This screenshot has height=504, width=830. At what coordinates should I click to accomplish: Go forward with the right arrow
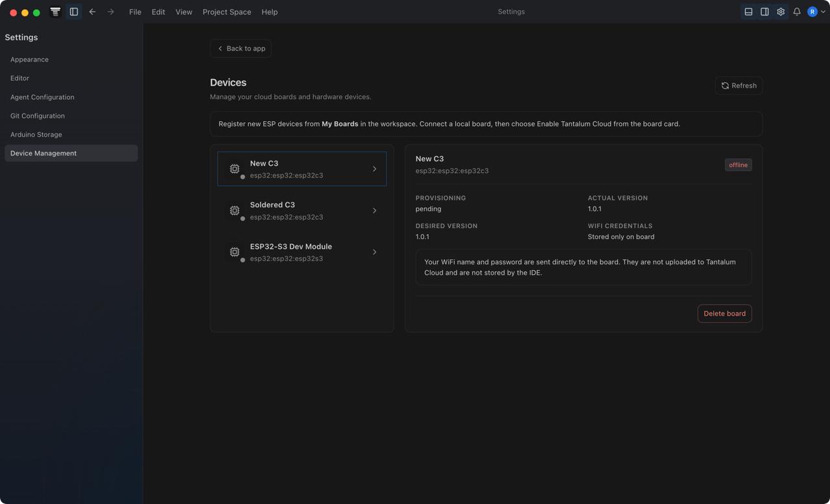111,12
